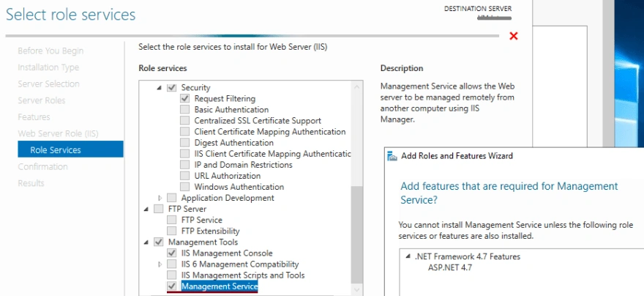Collapse the Security tree node

click(x=160, y=88)
